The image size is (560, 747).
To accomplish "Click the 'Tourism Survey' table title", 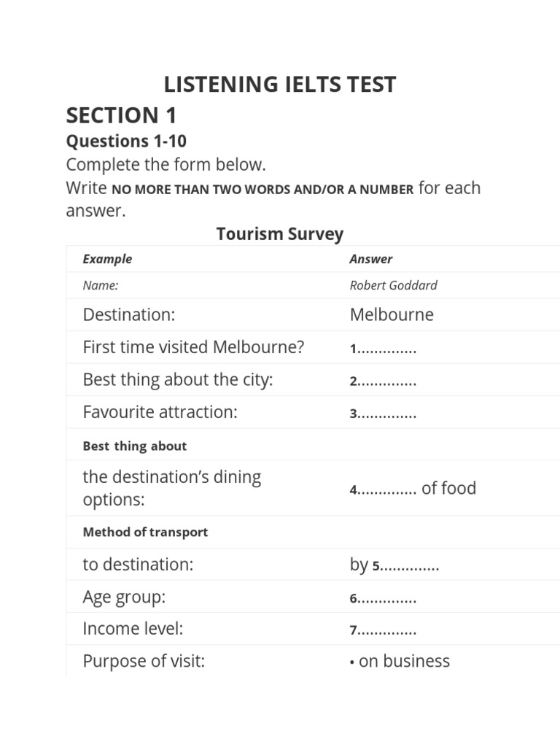I will pyautogui.click(x=280, y=234).
